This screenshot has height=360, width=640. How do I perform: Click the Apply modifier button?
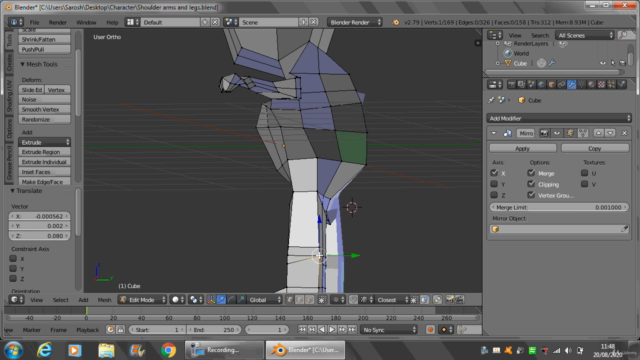(x=522, y=148)
